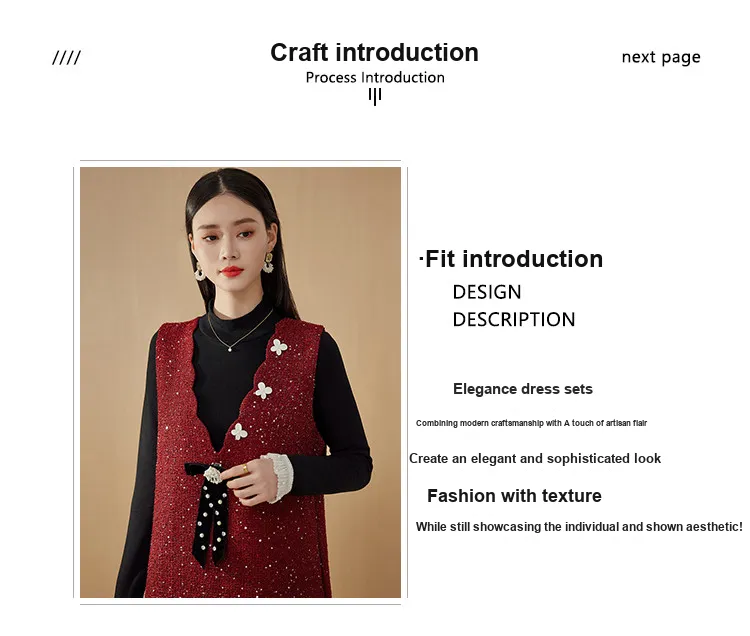The image size is (750, 636).
Task: Click the next page link
Action: 661,57
